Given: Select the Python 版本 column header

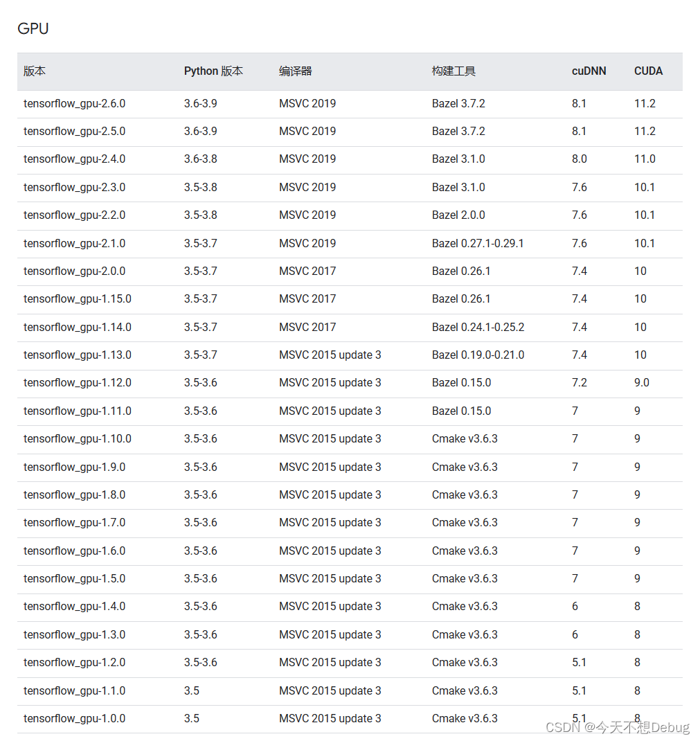Looking at the screenshot, I should pyautogui.click(x=213, y=71).
